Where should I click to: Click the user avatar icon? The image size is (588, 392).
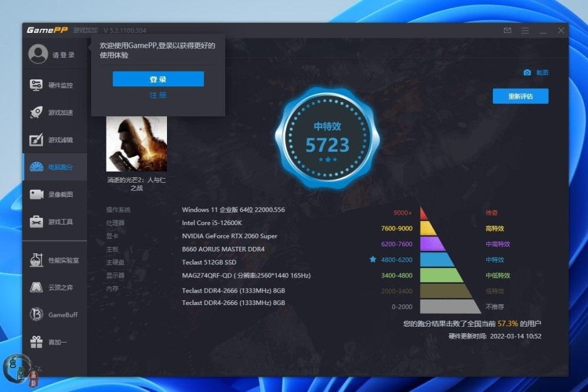(38, 54)
